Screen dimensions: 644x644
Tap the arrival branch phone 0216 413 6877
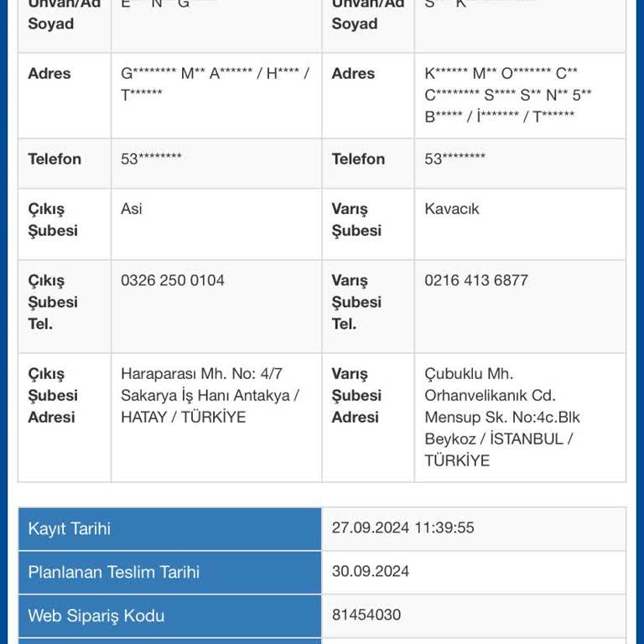coord(476,281)
